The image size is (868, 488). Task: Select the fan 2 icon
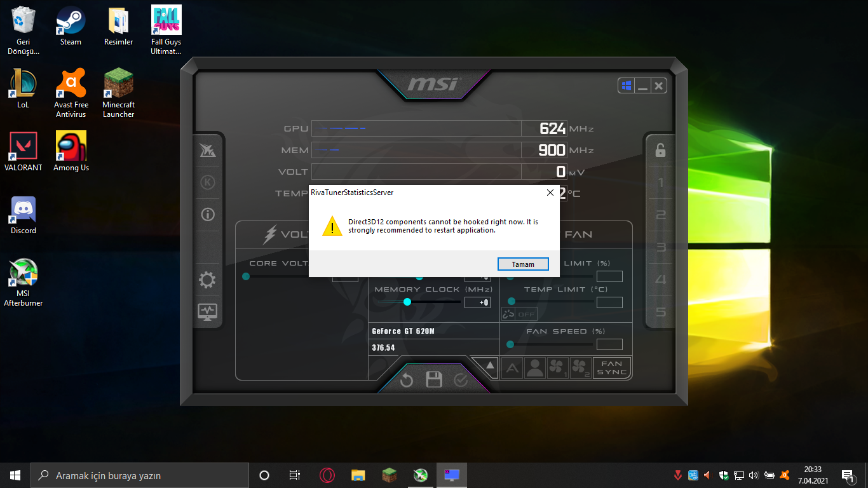(x=581, y=368)
